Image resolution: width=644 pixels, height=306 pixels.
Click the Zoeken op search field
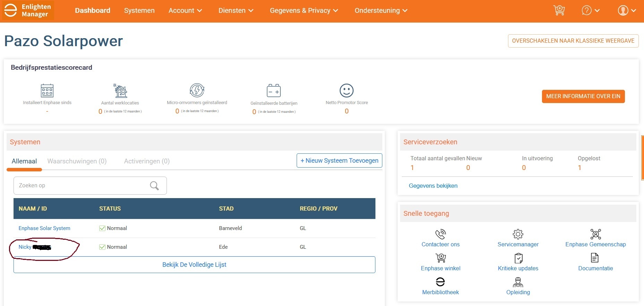coord(90,186)
